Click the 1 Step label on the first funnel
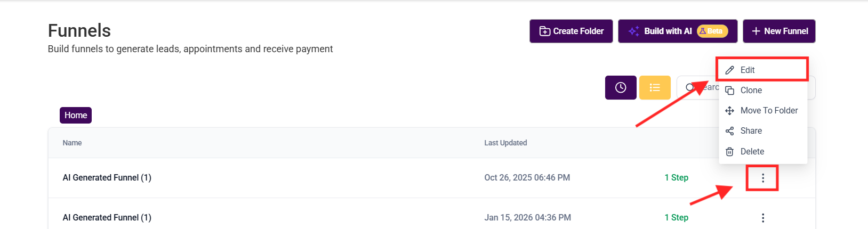Viewport: 868px width, 229px height. tap(676, 178)
